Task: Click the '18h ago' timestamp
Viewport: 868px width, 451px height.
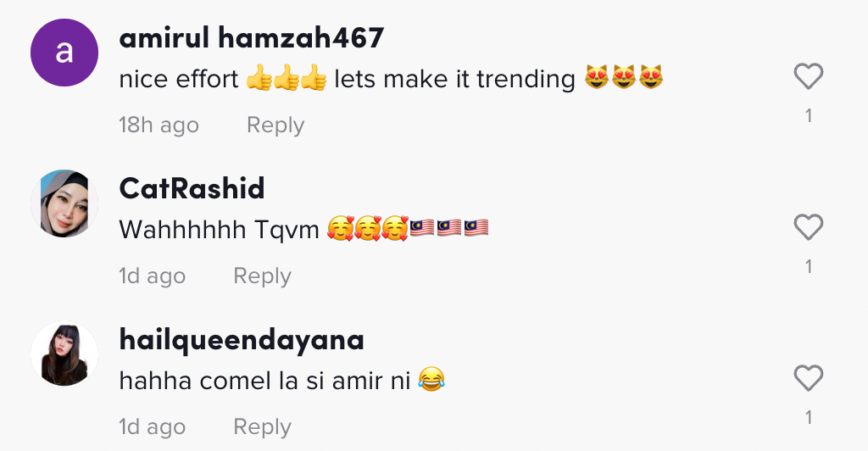Action: (159, 125)
